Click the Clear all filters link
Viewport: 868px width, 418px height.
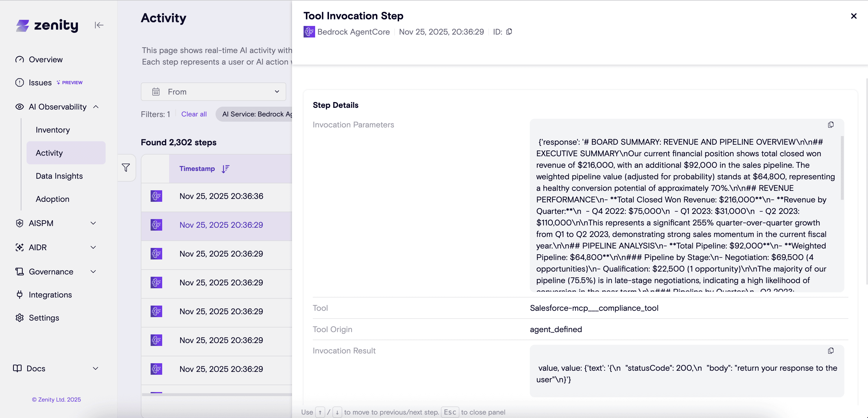pyautogui.click(x=194, y=114)
